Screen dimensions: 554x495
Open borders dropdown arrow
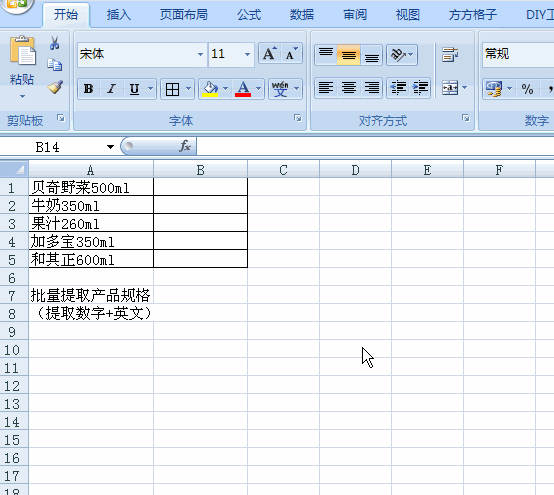tap(188, 89)
